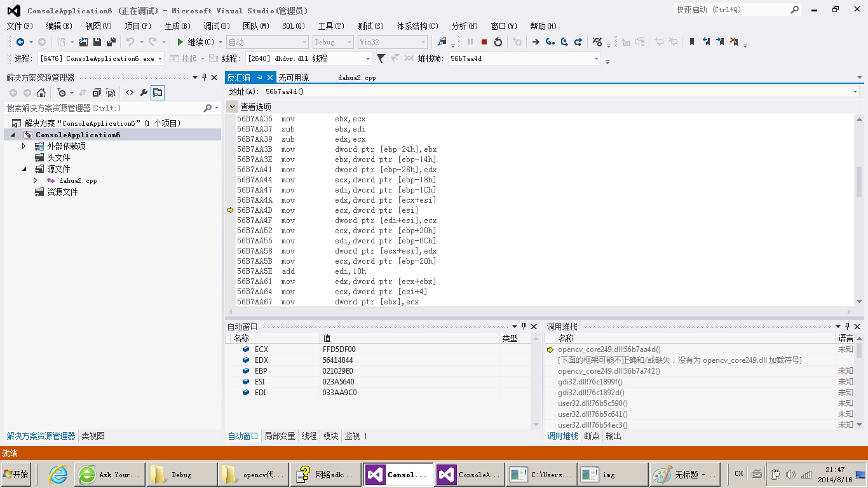Click Home icon in Solution Explorer toolbar

tap(41, 93)
